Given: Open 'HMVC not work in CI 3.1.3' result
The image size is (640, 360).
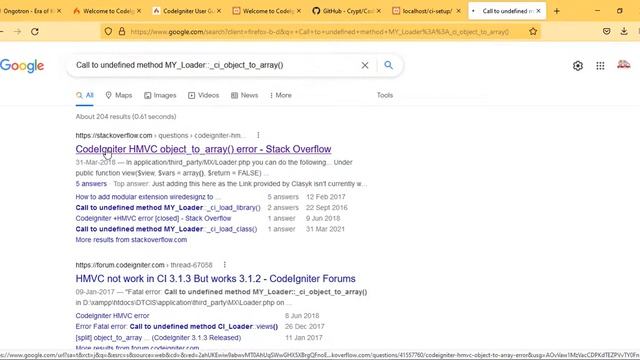Looking at the screenshot, I should [x=216, y=278].
